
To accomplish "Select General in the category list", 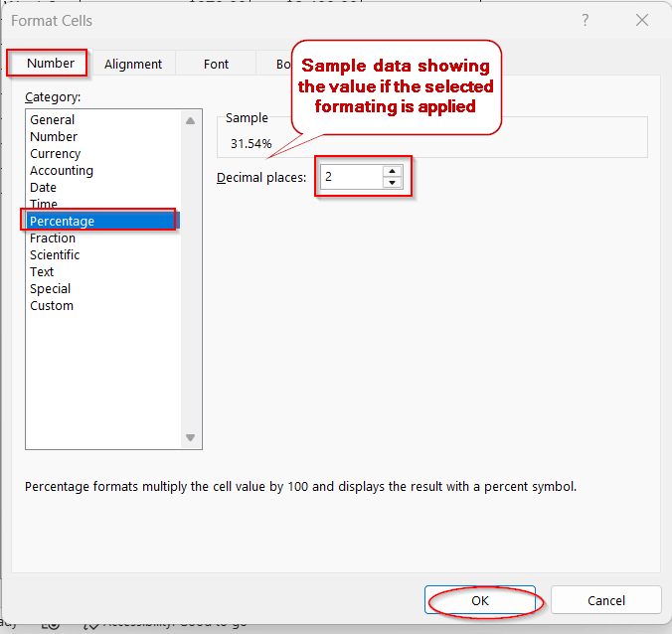I will click(x=53, y=119).
